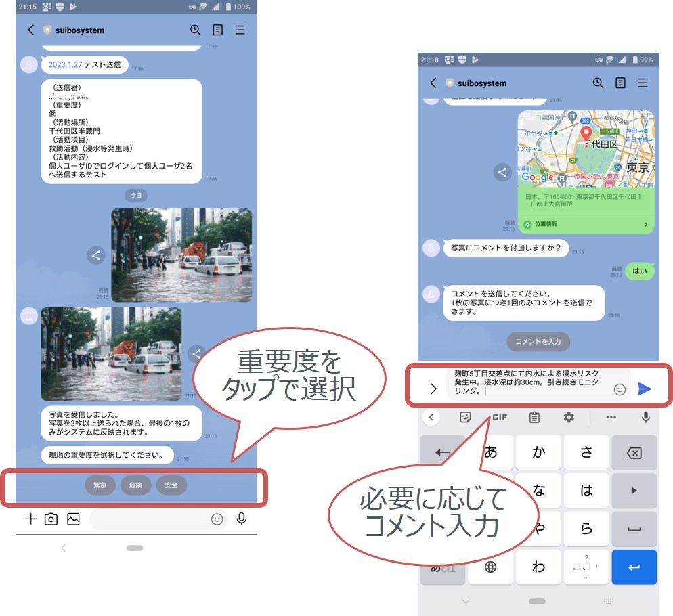Start keyboard voice input
The width and height of the screenshot is (673, 616).
tap(645, 416)
